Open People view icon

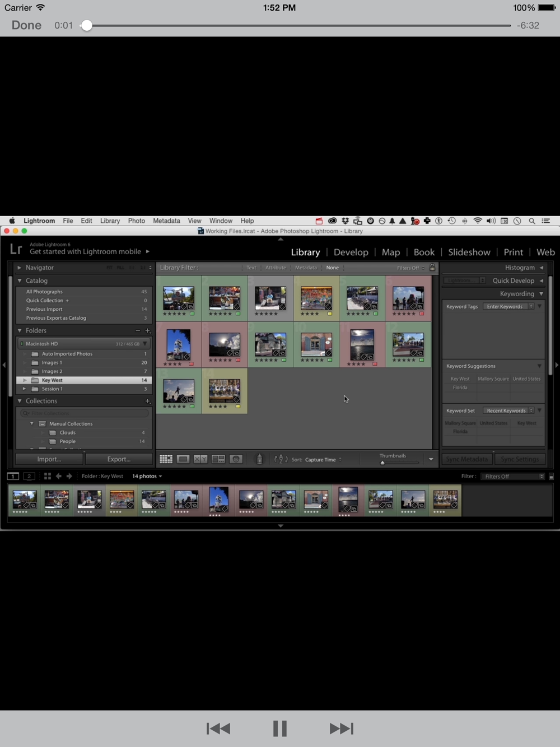click(236, 459)
